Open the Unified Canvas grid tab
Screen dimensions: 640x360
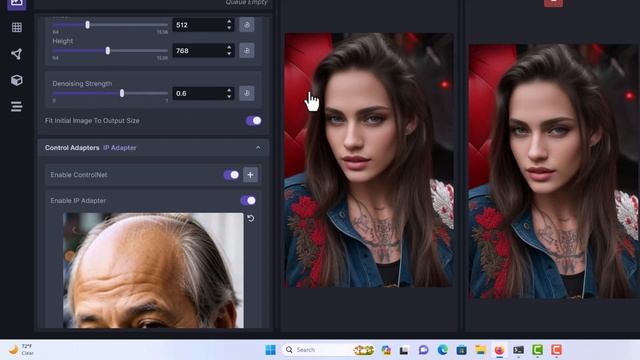pyautogui.click(x=17, y=27)
